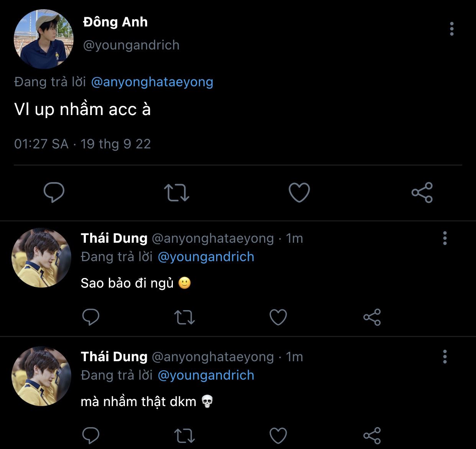
Task: Open Thái Dung's avatar on the last reply
Action: pos(41,376)
